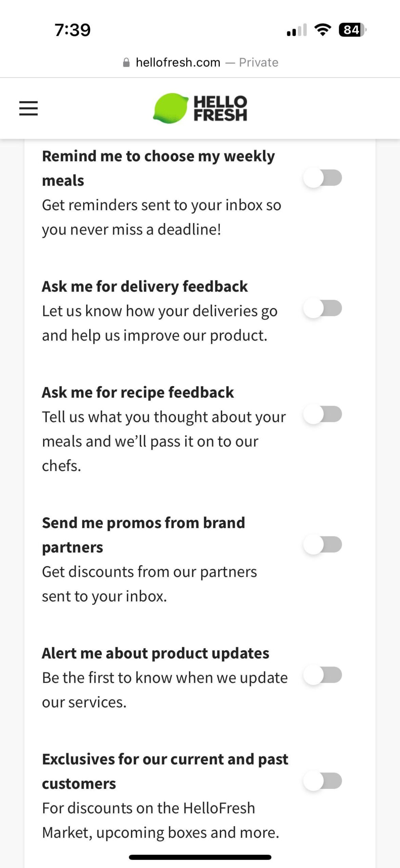Tap the clock showing 7:39
Screen dimensions: 400x868
(x=72, y=30)
